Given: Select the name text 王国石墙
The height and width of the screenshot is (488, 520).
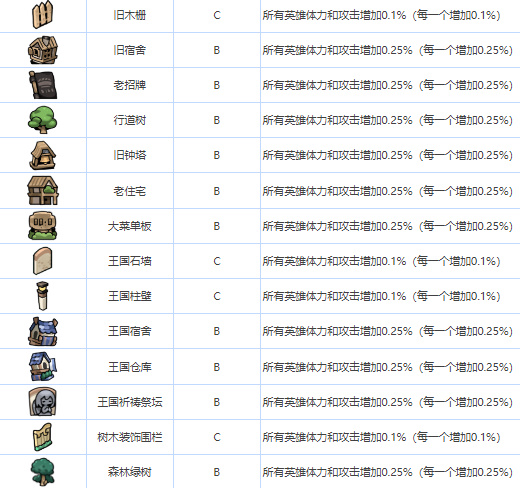Looking at the screenshot, I should pos(130,261).
